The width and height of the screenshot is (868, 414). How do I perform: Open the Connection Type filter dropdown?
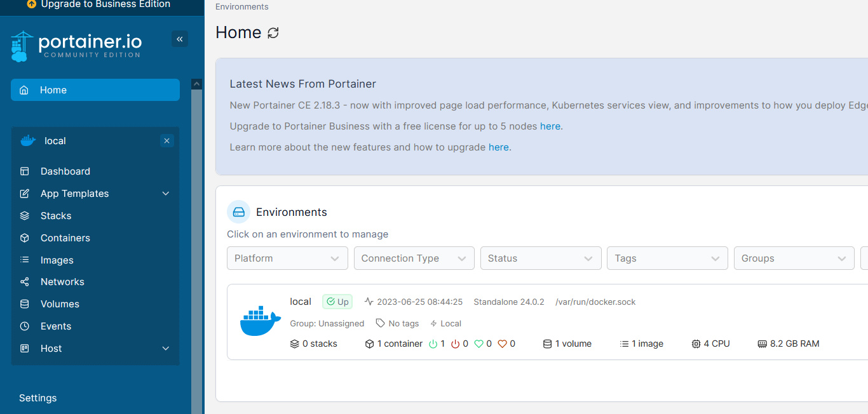[414, 258]
